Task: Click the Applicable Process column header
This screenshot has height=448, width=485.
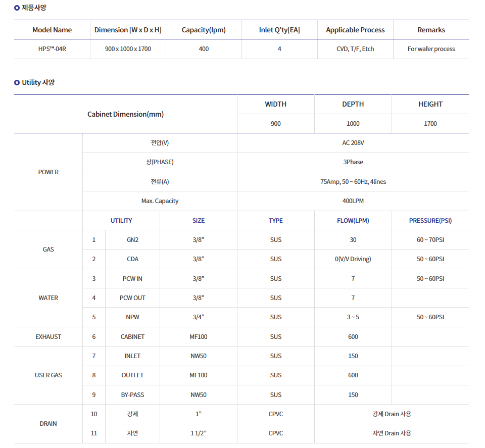Action: pos(355,30)
